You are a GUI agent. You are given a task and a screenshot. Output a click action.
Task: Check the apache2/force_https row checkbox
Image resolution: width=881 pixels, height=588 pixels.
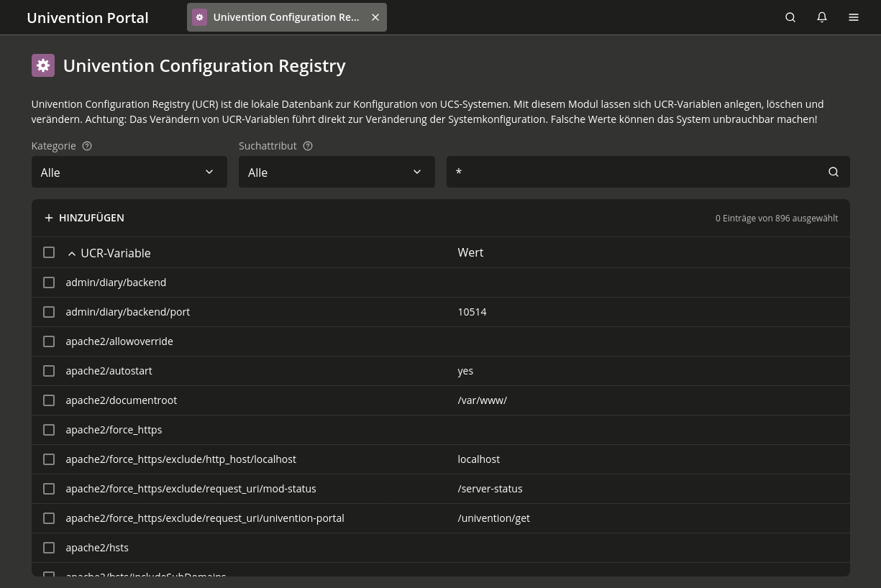pos(49,430)
